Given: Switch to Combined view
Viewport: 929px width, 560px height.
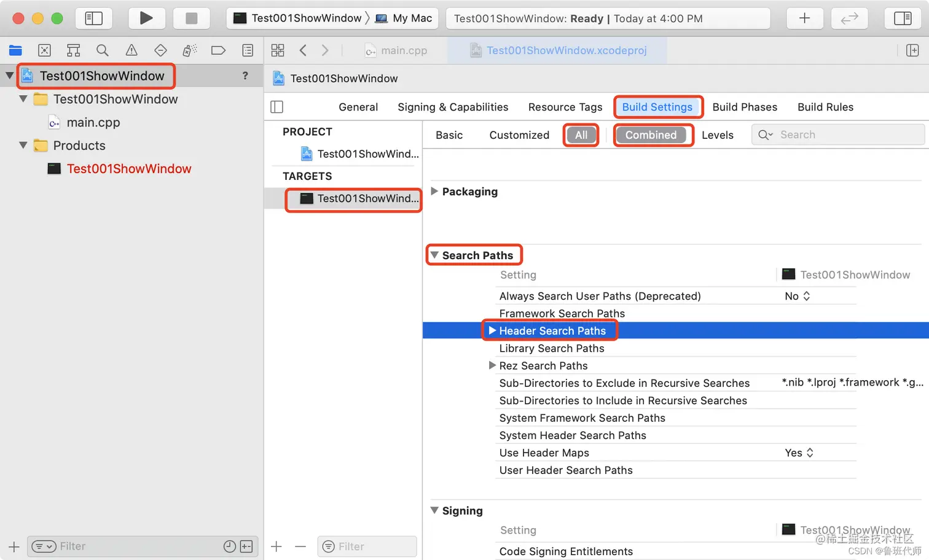Looking at the screenshot, I should coord(651,135).
